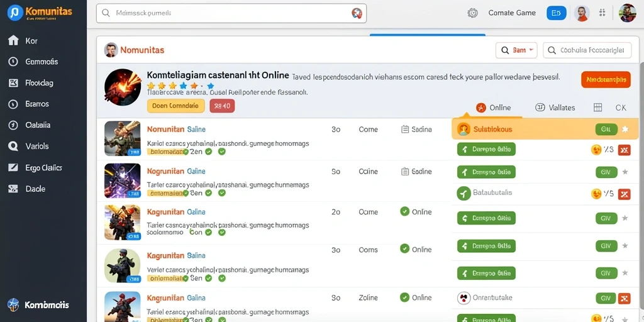The image size is (644, 322).
Task: Switch to the Vallates tab
Action: 555,108
